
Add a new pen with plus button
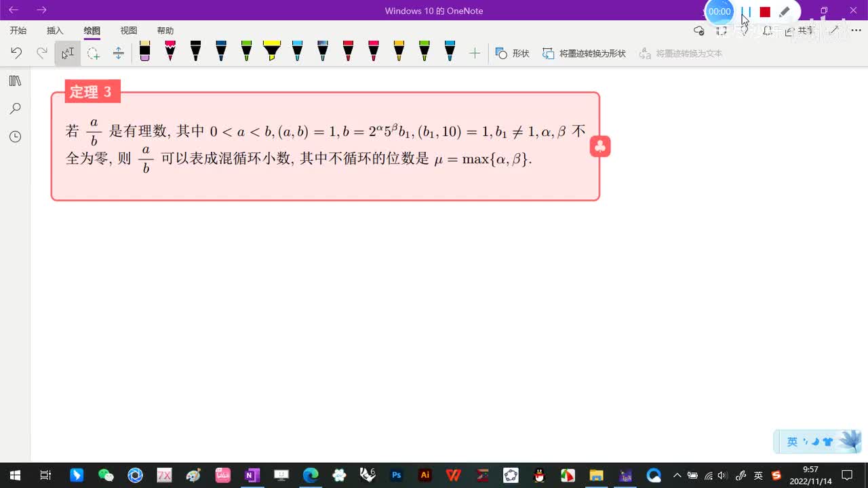(475, 53)
